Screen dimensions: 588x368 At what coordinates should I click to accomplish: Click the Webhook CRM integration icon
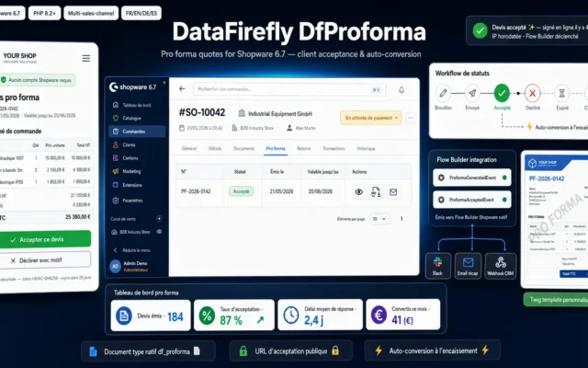point(500,266)
